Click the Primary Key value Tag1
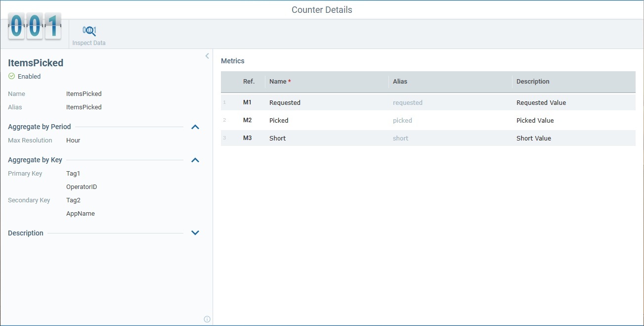This screenshot has width=644, height=326. [73, 173]
